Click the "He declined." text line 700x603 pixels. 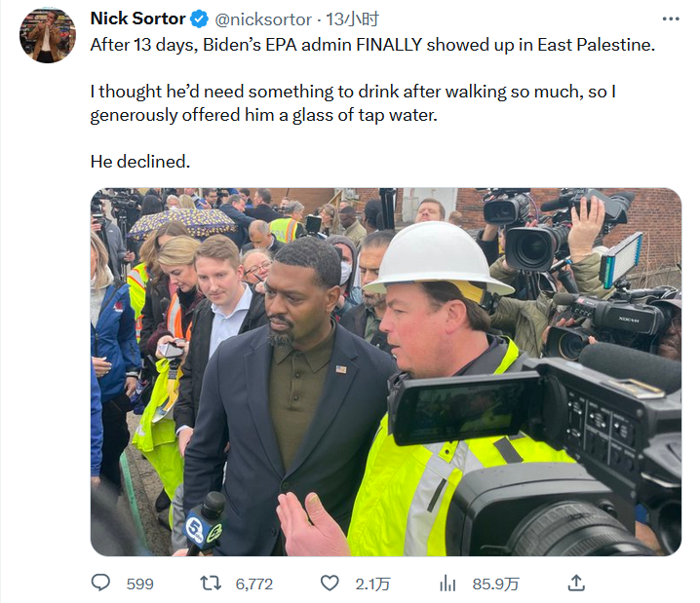(x=140, y=161)
